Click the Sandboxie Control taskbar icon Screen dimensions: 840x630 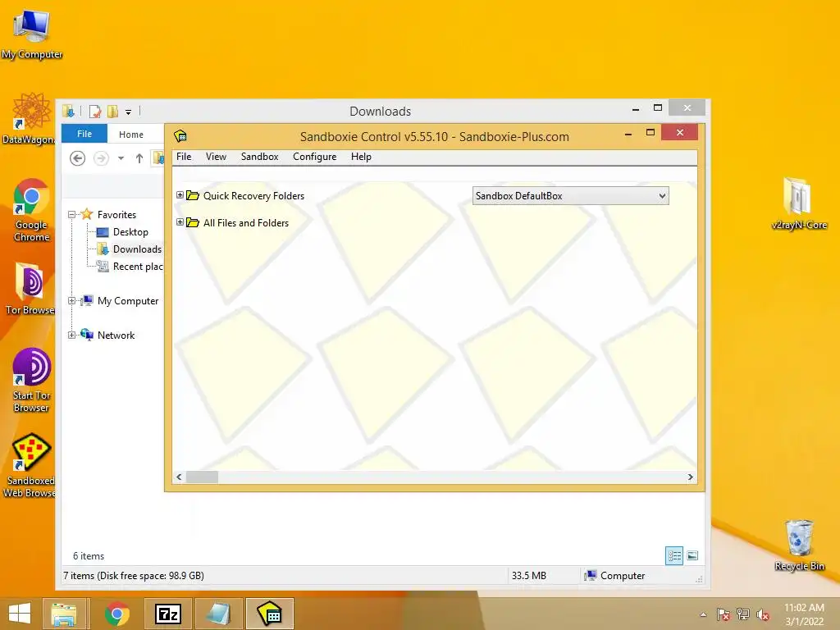point(270,614)
